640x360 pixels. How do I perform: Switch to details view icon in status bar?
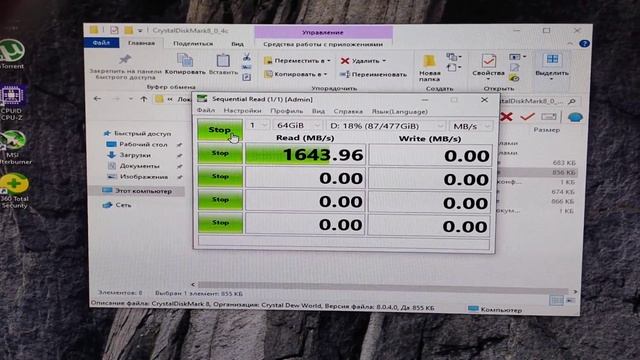556,301
